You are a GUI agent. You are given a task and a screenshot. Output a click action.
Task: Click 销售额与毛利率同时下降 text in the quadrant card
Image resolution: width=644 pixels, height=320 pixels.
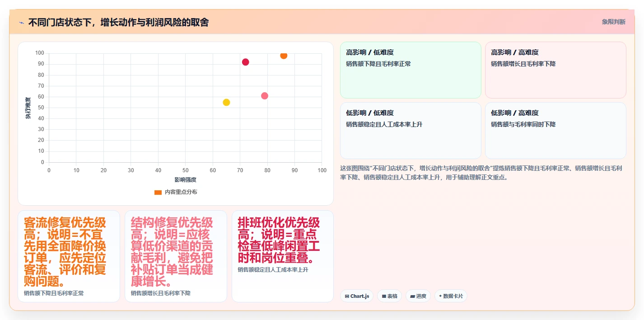pyautogui.click(x=523, y=124)
